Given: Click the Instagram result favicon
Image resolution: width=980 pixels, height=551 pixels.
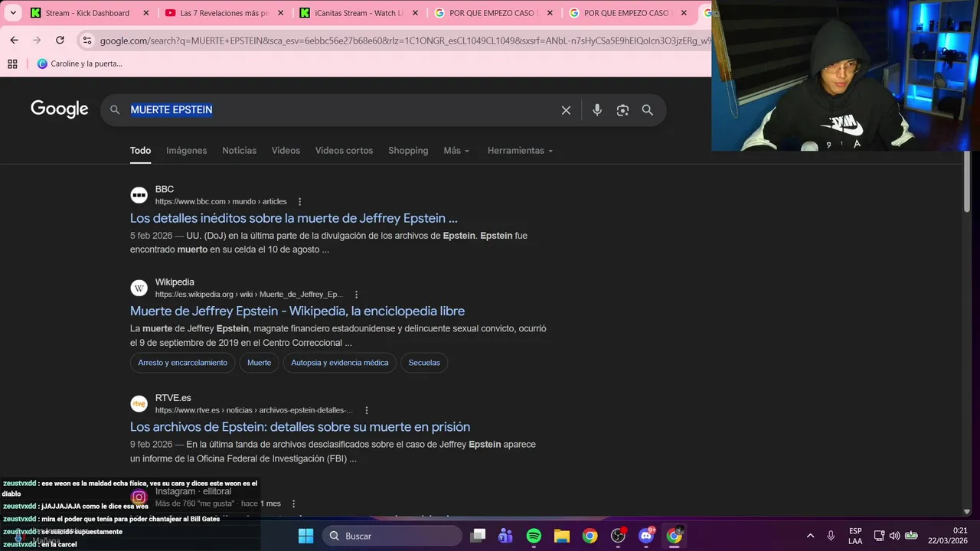Looking at the screenshot, I should coord(139,497).
